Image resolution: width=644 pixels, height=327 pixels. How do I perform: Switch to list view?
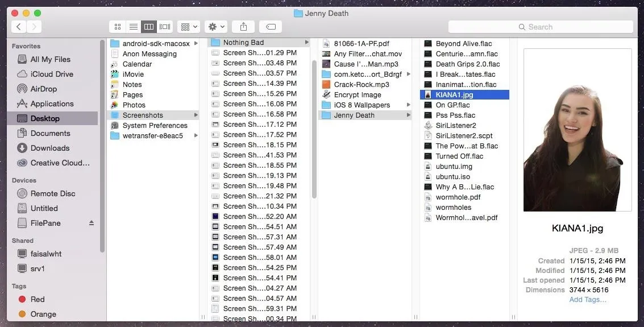(x=133, y=27)
